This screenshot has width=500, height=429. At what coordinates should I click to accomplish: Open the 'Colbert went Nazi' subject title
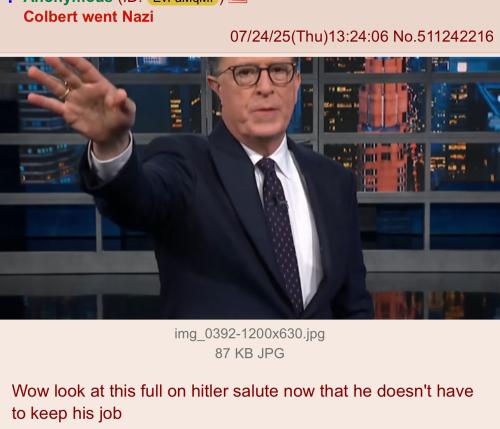(x=89, y=17)
